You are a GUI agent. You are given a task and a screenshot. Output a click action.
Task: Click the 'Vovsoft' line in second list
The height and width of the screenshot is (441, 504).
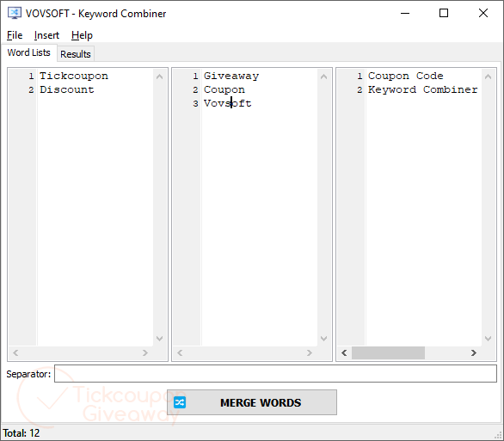[x=228, y=103]
